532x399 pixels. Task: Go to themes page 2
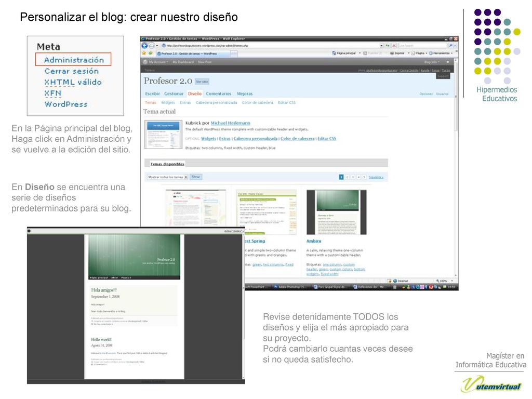[347, 177]
